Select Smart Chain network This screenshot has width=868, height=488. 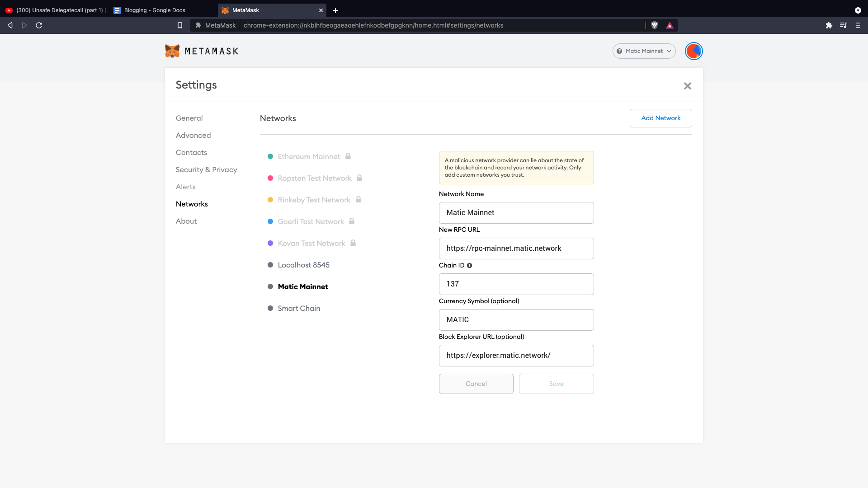299,308
